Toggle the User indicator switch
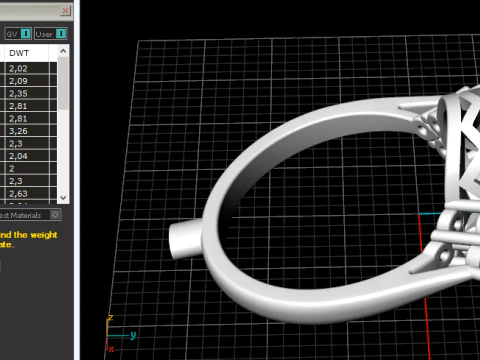The height and width of the screenshot is (360, 480). click(x=61, y=34)
